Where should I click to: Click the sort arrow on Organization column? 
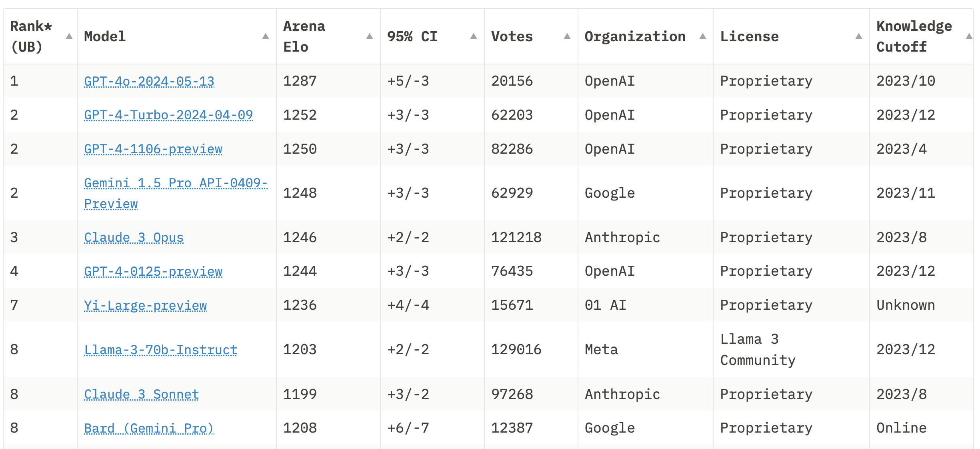(x=703, y=36)
